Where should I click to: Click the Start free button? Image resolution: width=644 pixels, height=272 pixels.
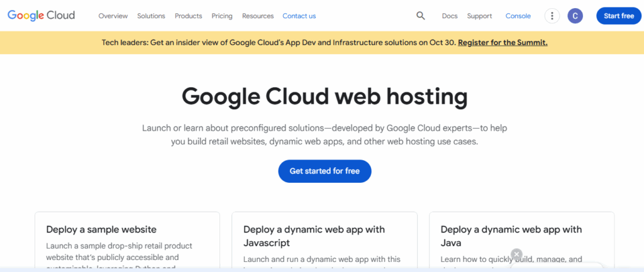coord(619,16)
